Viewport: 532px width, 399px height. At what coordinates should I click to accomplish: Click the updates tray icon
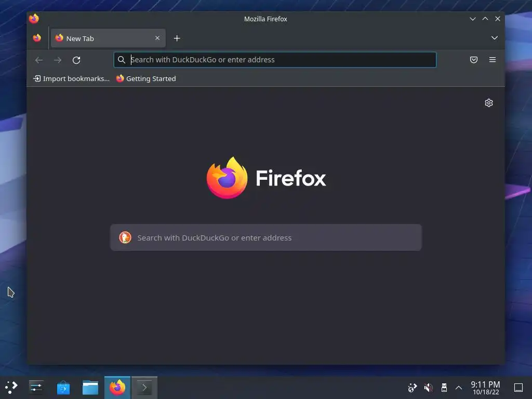pyautogui.click(x=412, y=388)
